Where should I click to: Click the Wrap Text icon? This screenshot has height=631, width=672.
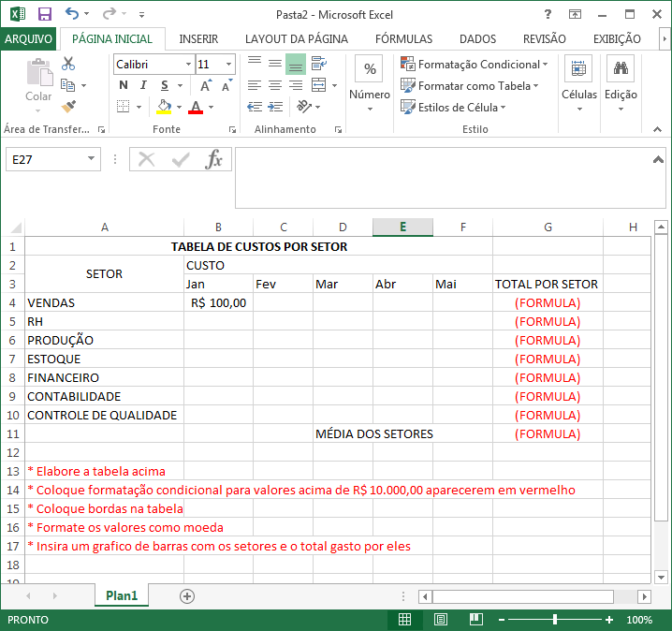click(319, 64)
